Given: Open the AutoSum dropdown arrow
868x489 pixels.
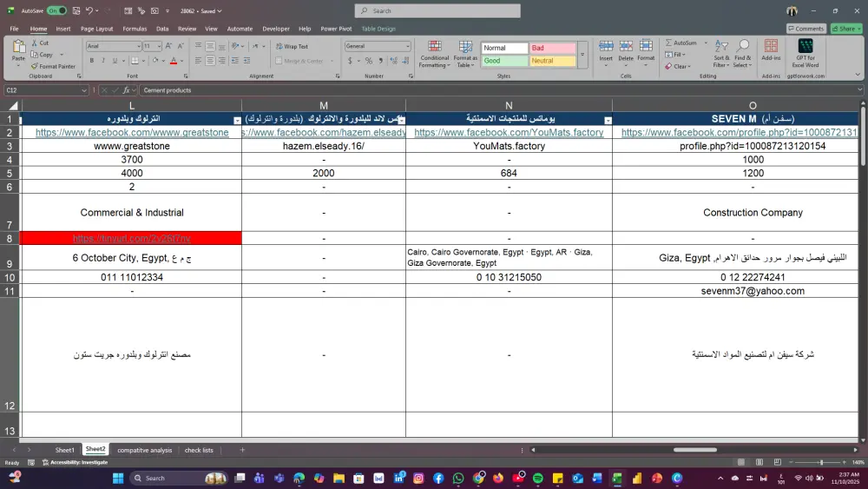Looking at the screenshot, I should click(706, 43).
